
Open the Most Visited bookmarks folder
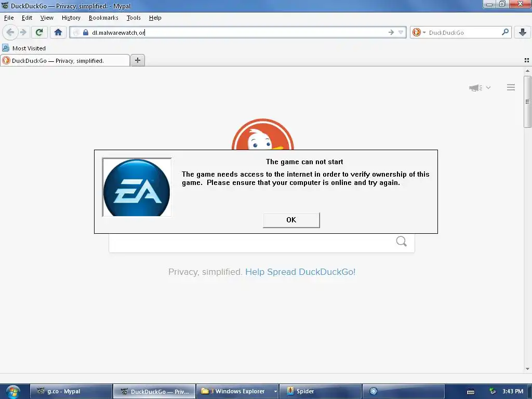click(x=24, y=48)
